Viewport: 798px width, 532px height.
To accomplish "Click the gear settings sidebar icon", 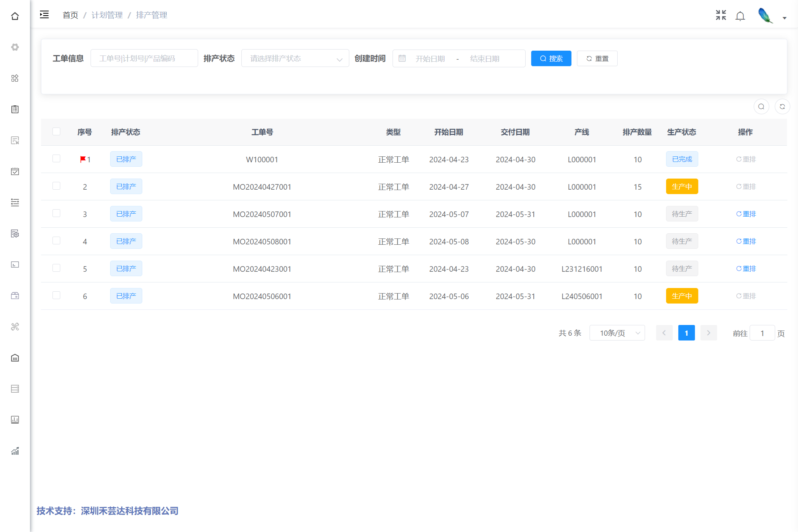I will coord(15,47).
